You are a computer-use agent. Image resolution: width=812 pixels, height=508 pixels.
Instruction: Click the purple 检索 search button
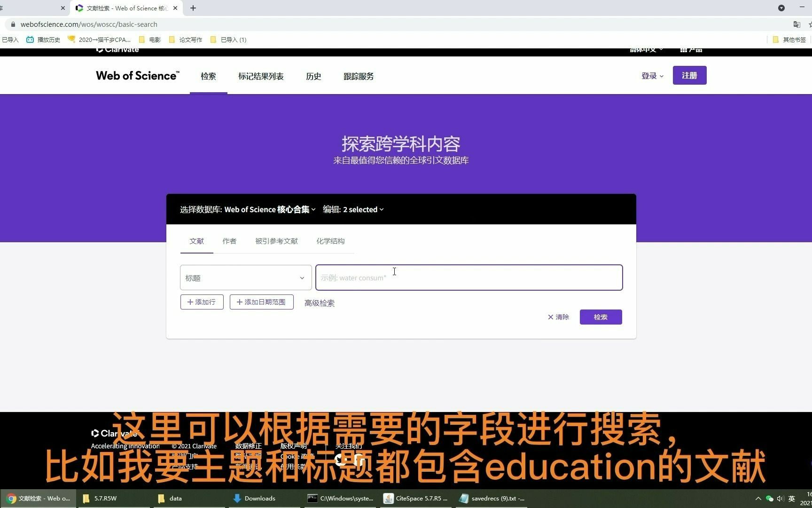[x=601, y=317]
